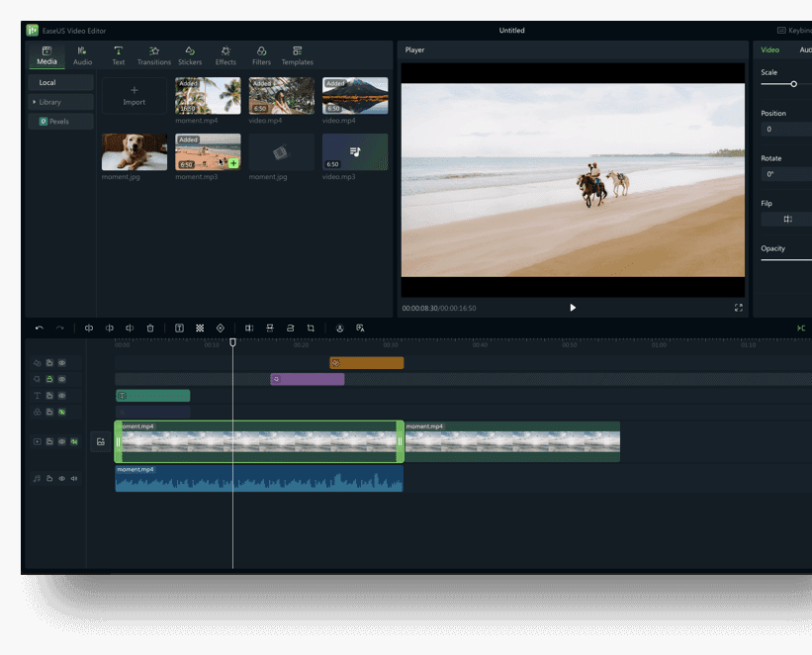
Task: Select the video.mp3 audio thumbnail
Action: pos(355,151)
